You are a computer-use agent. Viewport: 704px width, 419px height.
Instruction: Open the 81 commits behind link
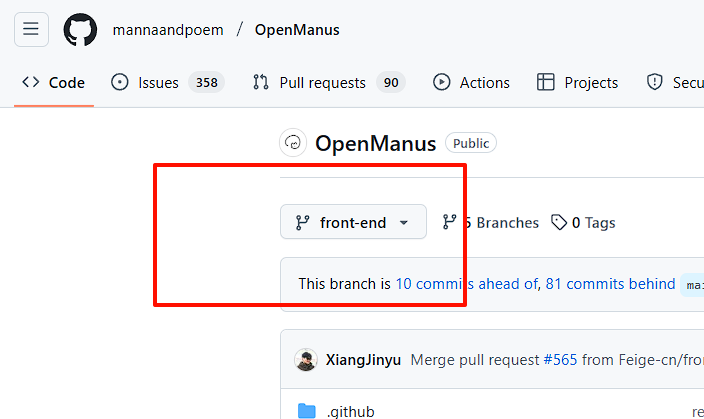[610, 284]
